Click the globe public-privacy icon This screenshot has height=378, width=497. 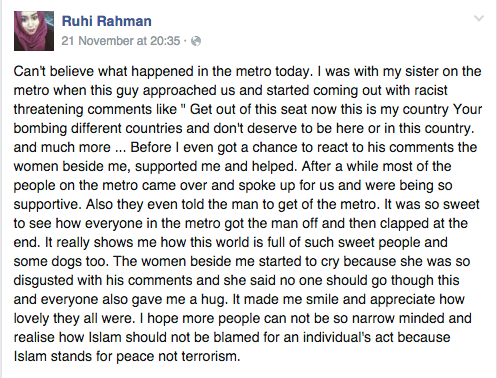[x=196, y=41]
